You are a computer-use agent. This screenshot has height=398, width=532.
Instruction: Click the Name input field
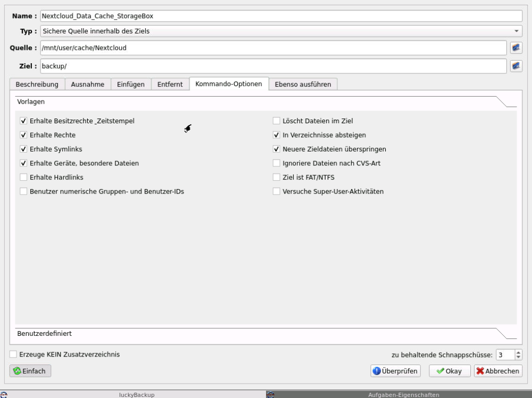coord(281,16)
